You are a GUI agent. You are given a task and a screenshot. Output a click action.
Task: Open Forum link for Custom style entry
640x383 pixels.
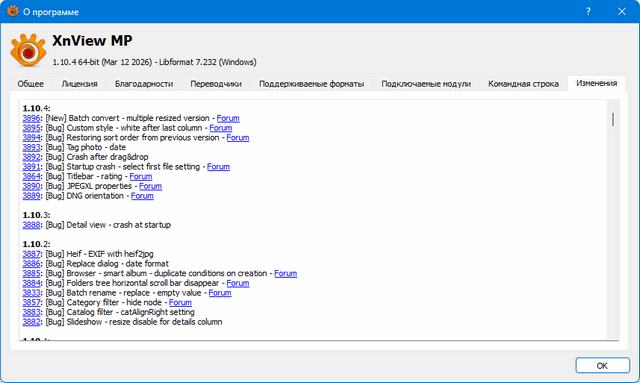[x=220, y=128]
